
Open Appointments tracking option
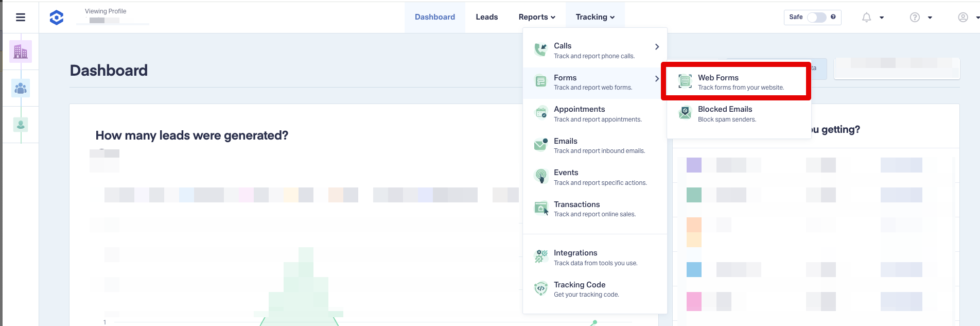coord(579,113)
